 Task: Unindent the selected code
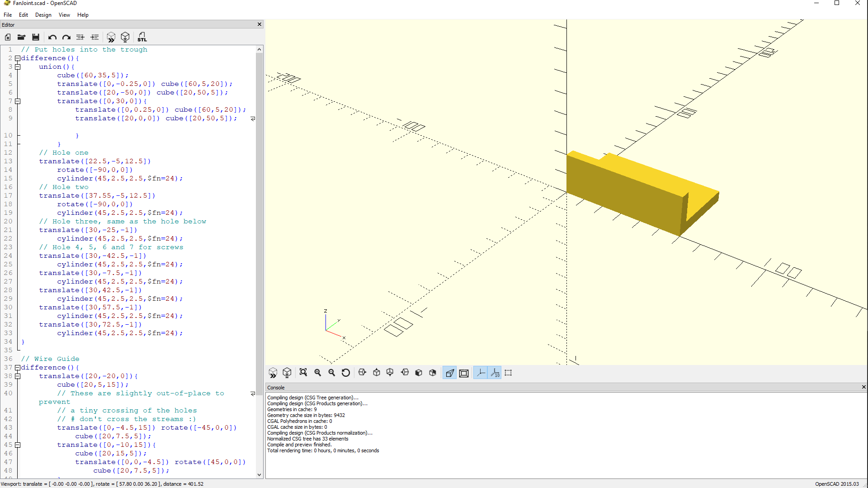(x=80, y=37)
